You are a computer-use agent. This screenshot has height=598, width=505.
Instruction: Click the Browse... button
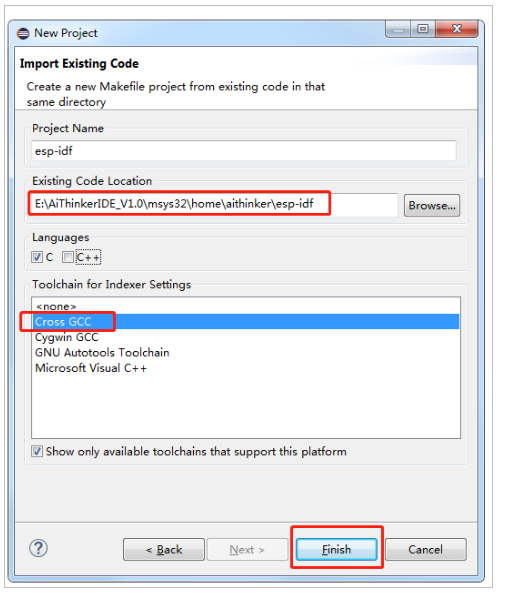tap(432, 206)
